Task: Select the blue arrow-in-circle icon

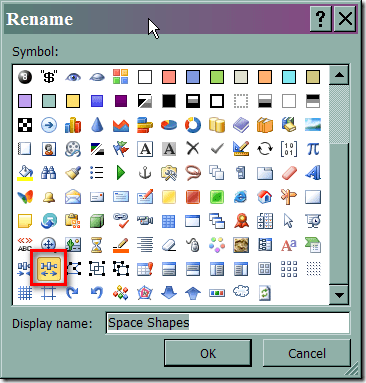Action: [x=49, y=125]
